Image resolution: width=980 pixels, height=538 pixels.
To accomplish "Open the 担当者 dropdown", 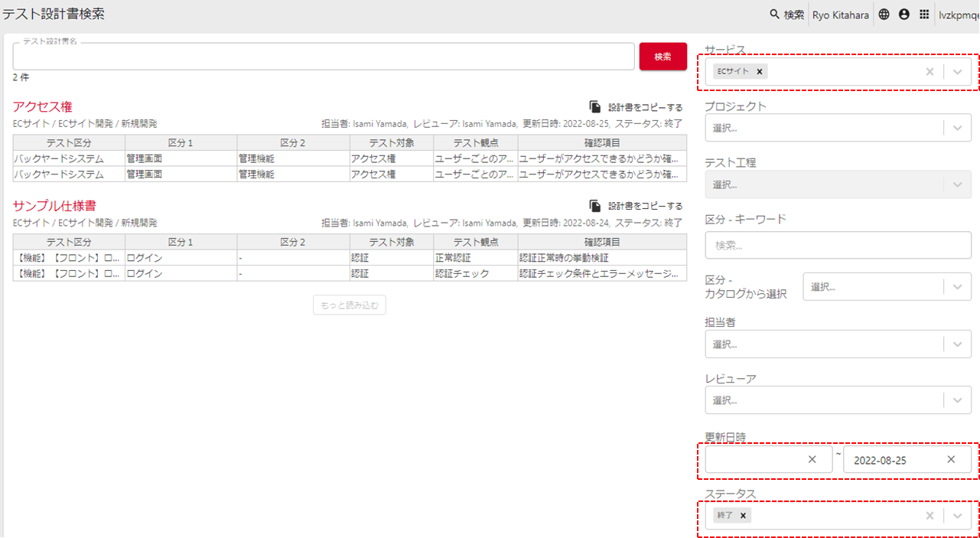I will [x=838, y=344].
